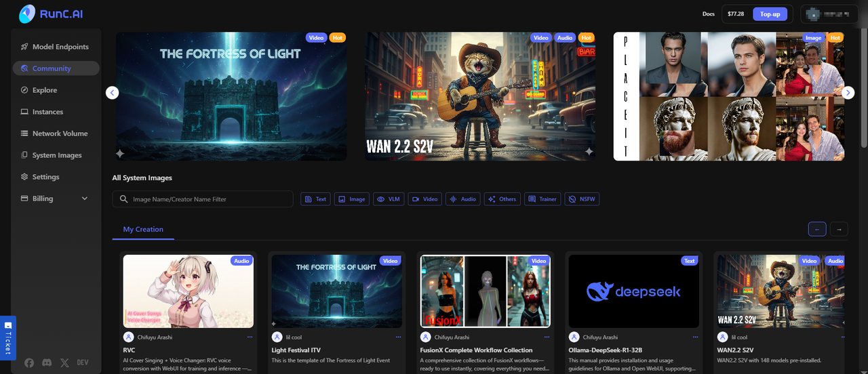Toggle the Video category filter

425,199
